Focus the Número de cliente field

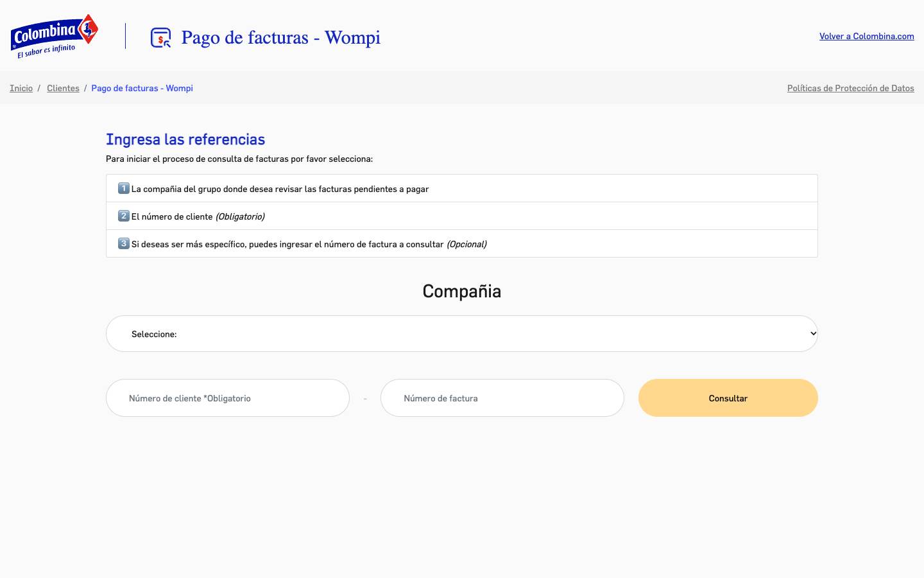click(x=228, y=398)
